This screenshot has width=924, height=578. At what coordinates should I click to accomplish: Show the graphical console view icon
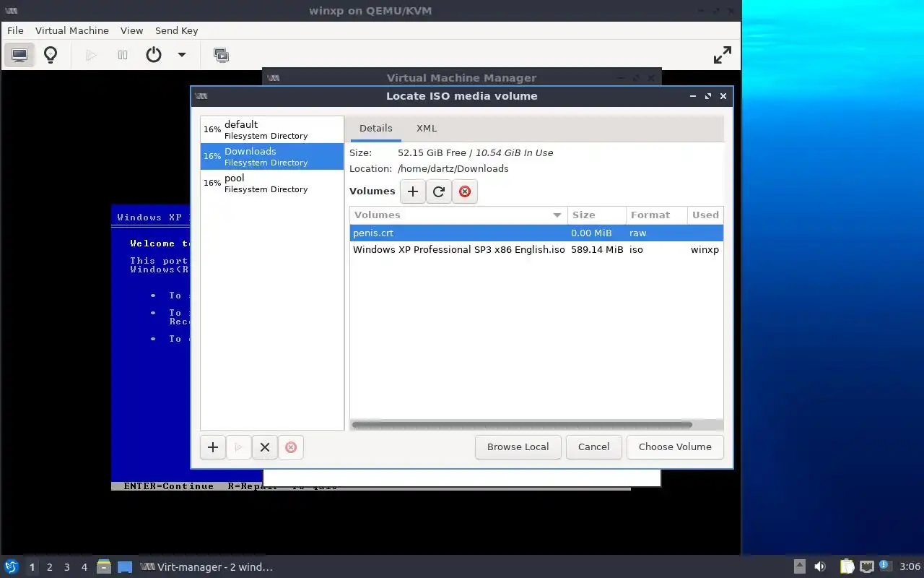(19, 55)
